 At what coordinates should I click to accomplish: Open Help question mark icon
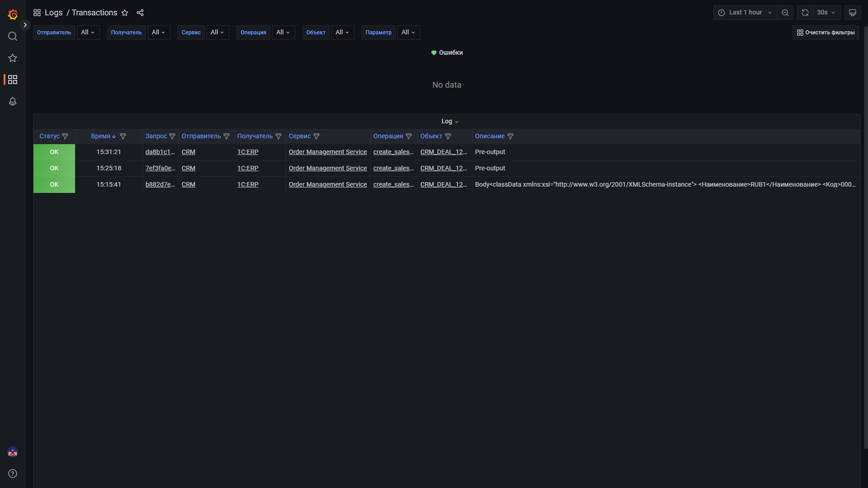[x=13, y=474]
